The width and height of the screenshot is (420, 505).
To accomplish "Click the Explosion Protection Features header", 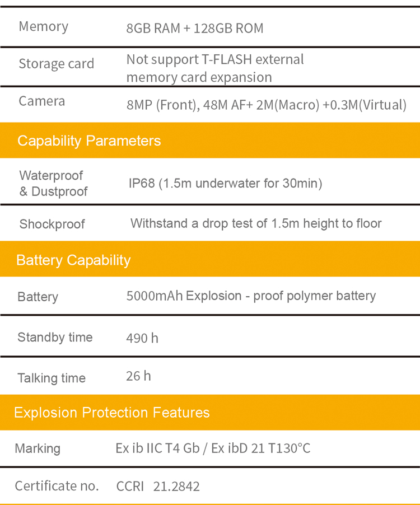I will click(111, 413).
